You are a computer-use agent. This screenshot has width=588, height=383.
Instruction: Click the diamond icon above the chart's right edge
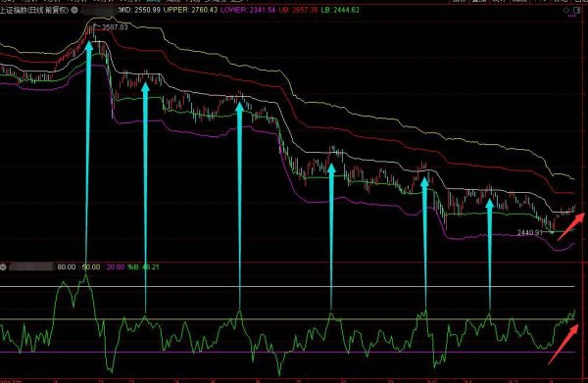(x=566, y=10)
